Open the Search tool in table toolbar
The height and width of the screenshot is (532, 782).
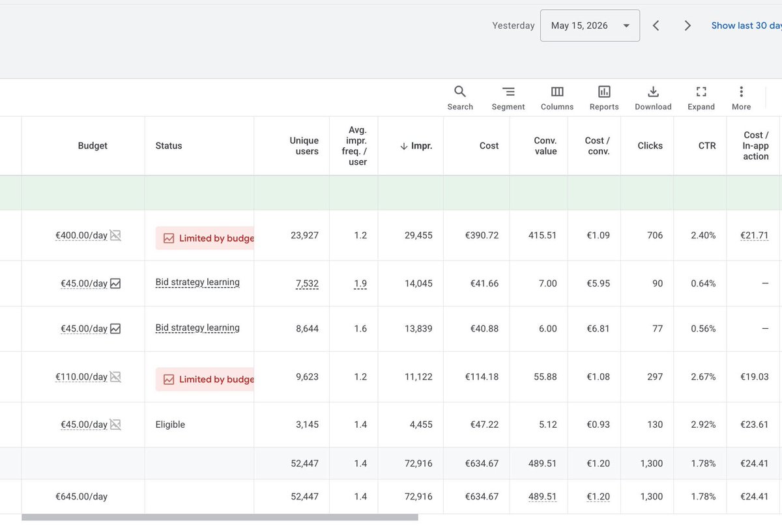460,98
